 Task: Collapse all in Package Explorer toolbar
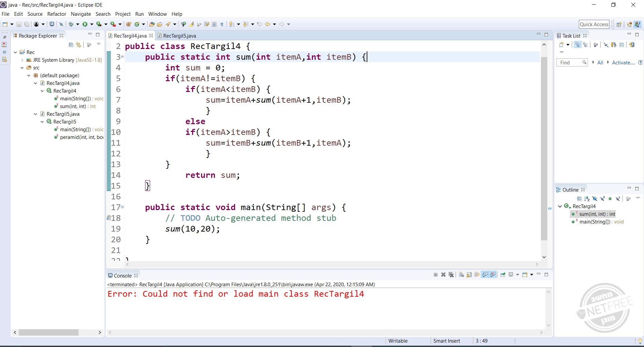tap(71, 45)
